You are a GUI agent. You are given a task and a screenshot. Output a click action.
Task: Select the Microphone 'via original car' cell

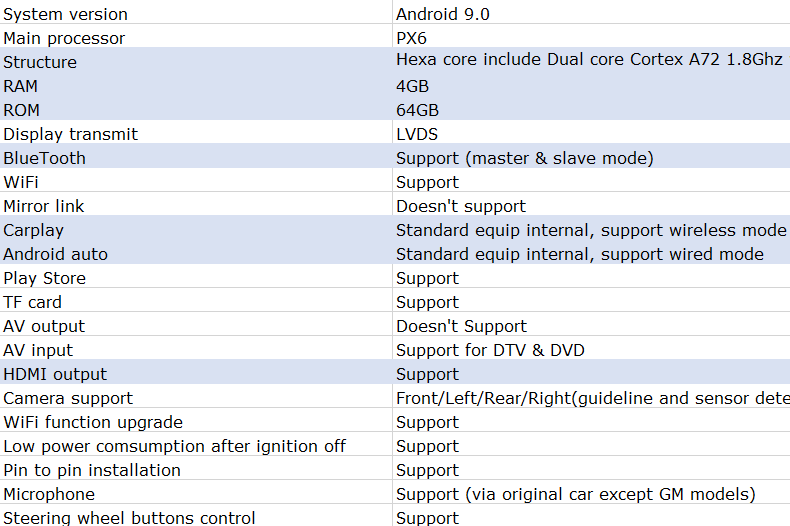(575, 494)
